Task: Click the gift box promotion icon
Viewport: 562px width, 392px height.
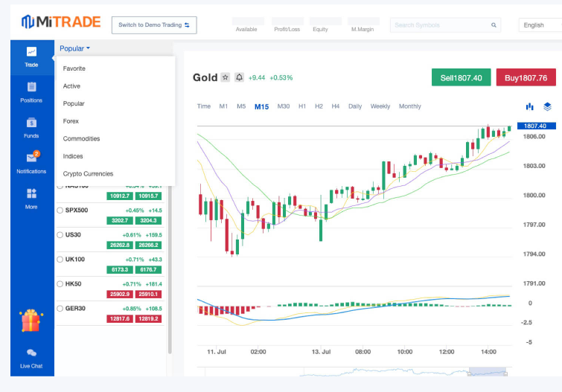Action: (31, 321)
